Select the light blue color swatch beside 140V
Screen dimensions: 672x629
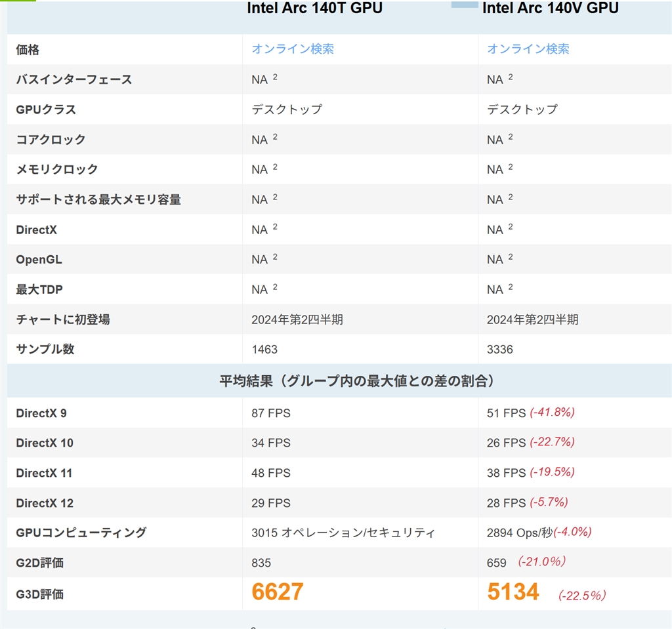tap(465, 5)
